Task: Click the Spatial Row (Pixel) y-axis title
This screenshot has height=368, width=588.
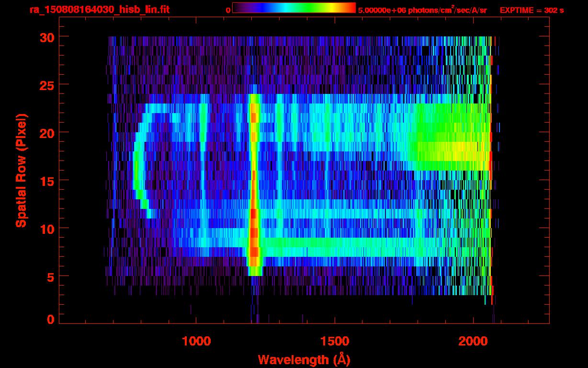Action: (21, 170)
